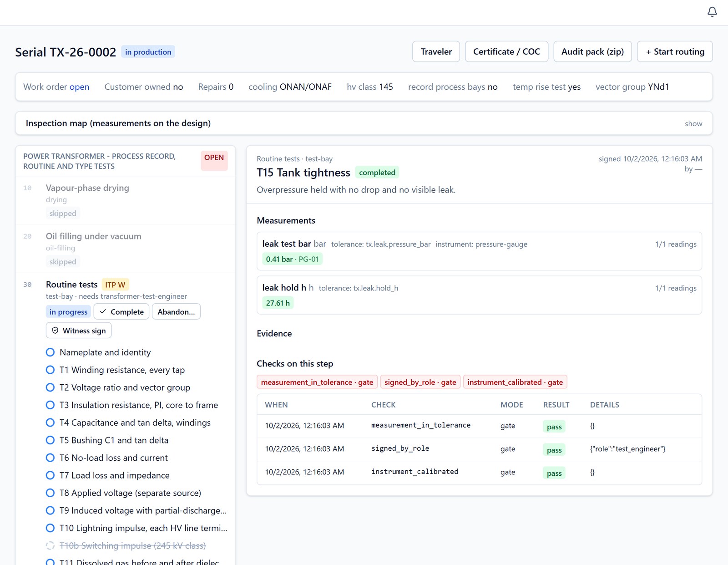Click circle icon beside T1 Winding resistance
The image size is (728, 565).
[50, 370]
